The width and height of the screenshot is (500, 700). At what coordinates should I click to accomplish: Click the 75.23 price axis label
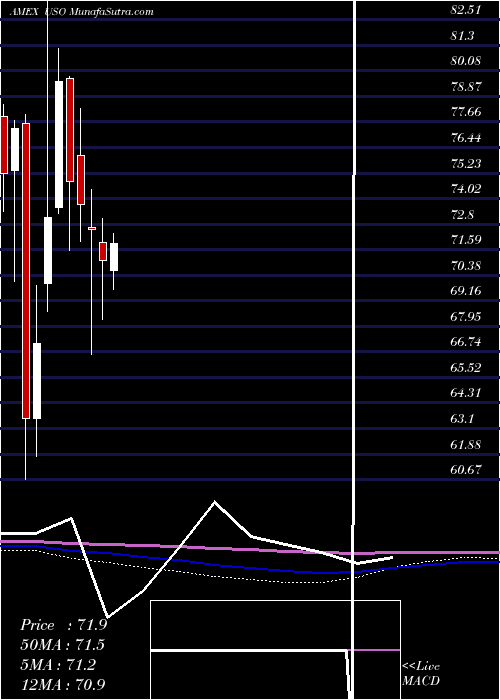tap(466, 163)
